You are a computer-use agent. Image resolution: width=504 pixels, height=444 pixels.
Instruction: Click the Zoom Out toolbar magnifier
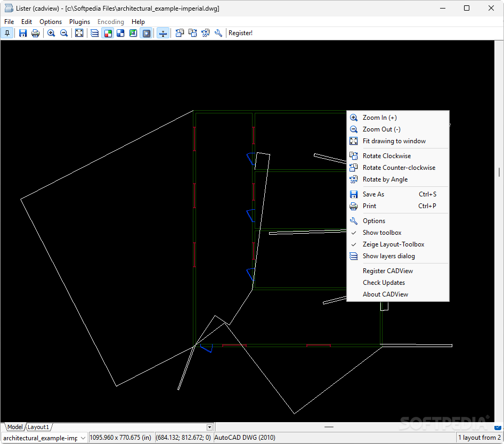[64, 33]
